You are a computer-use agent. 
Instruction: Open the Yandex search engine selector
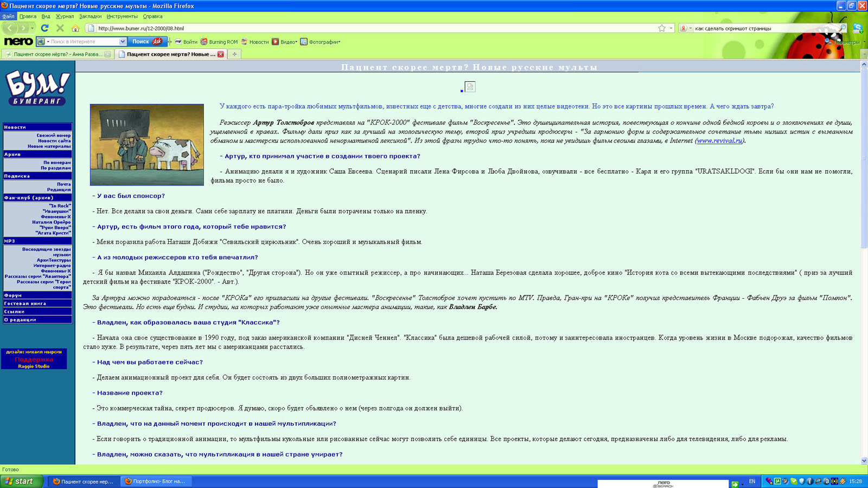tap(686, 28)
